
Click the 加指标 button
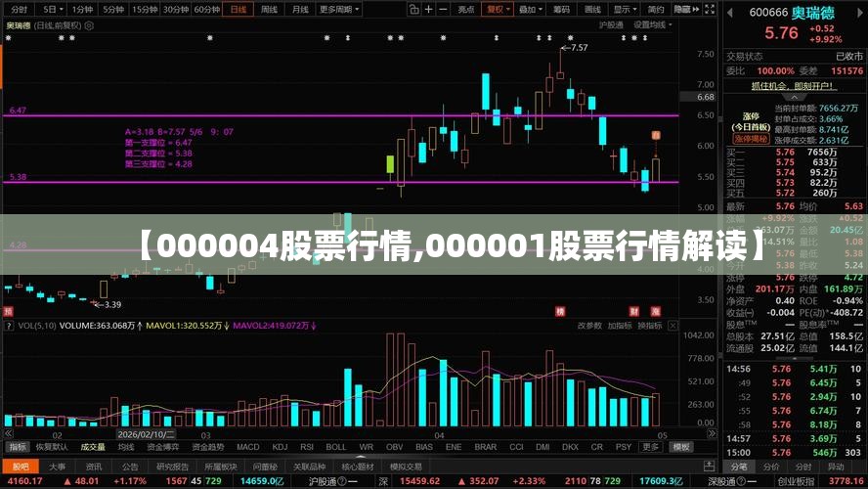pyautogui.click(x=620, y=326)
